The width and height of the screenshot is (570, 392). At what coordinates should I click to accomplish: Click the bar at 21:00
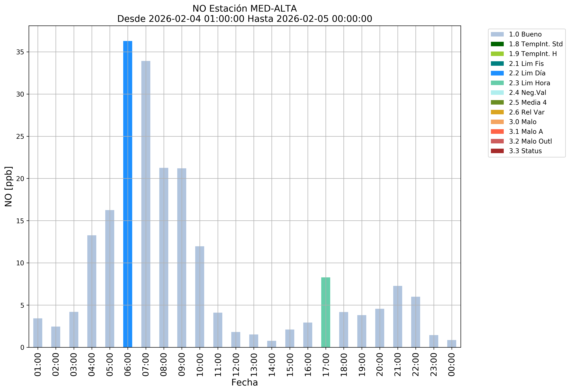click(397, 317)
